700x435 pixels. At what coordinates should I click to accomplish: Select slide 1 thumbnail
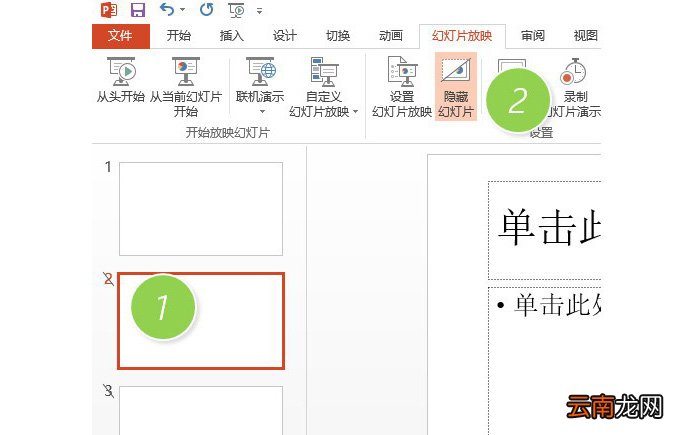tap(201, 209)
